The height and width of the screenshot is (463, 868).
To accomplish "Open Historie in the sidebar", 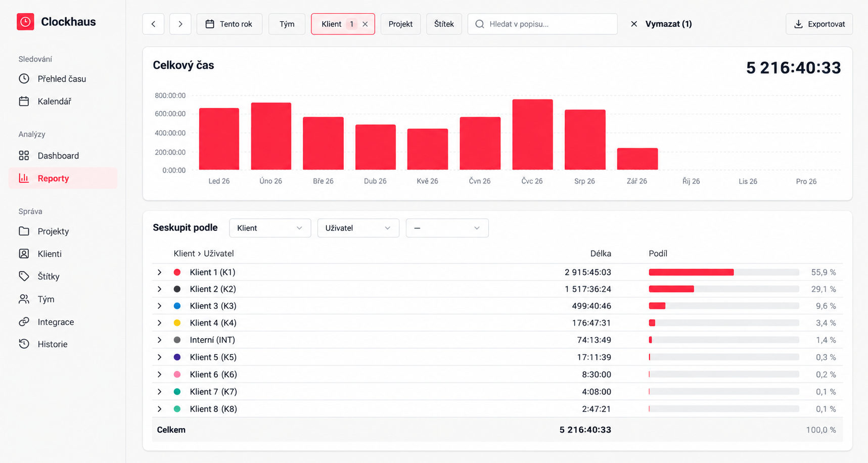I will (x=63, y=344).
